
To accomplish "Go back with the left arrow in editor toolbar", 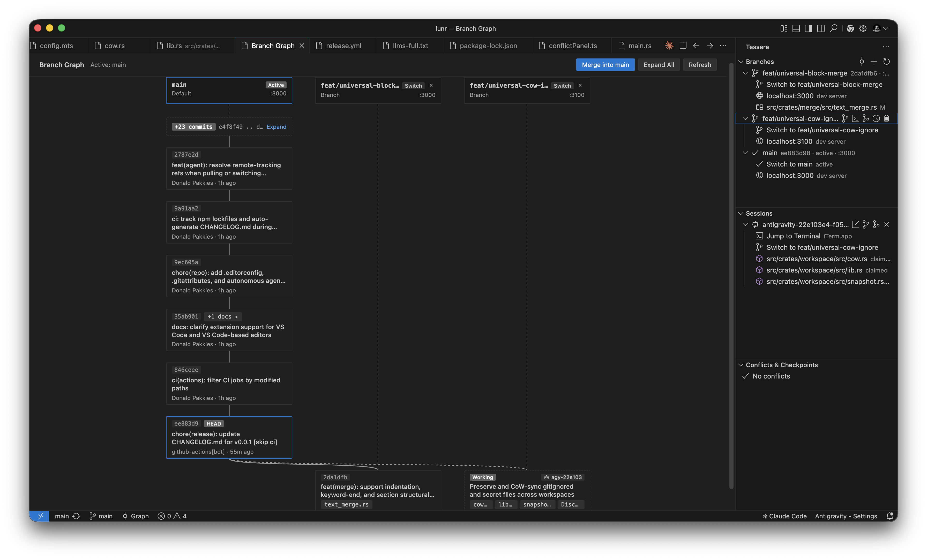I will pos(696,46).
